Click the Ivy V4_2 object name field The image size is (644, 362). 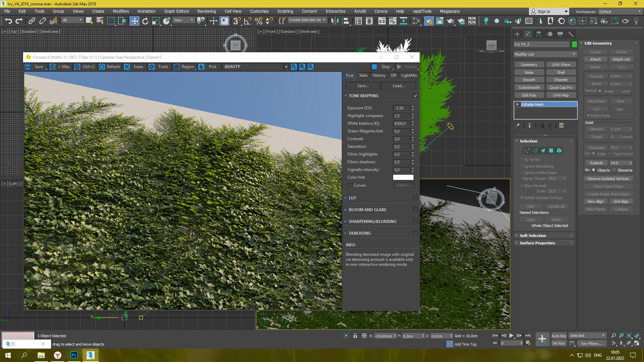pyautogui.click(x=541, y=44)
